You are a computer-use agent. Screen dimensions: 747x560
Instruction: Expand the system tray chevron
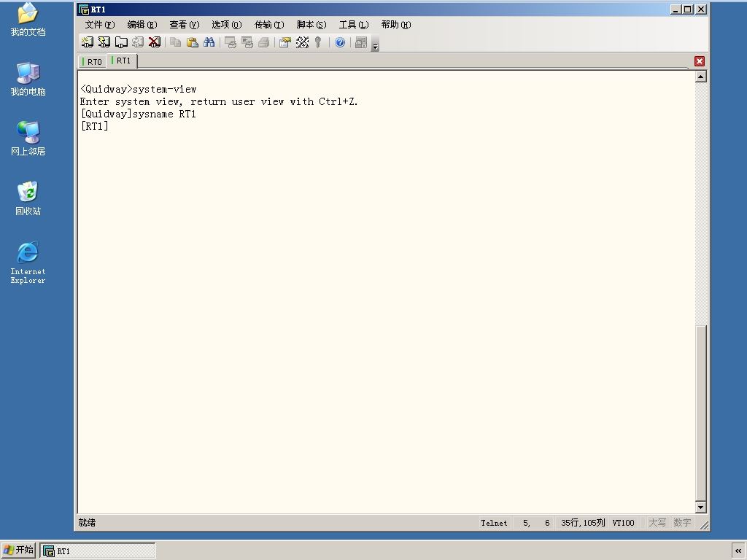738,551
